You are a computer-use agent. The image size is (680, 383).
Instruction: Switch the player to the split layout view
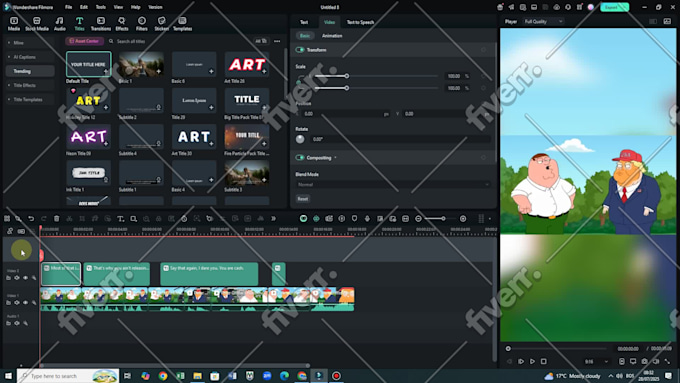point(653,21)
